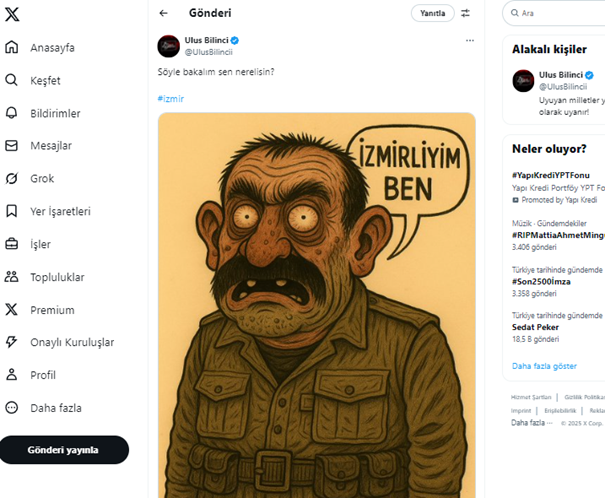
Task: Focus the Ara search field
Action: (x=560, y=13)
